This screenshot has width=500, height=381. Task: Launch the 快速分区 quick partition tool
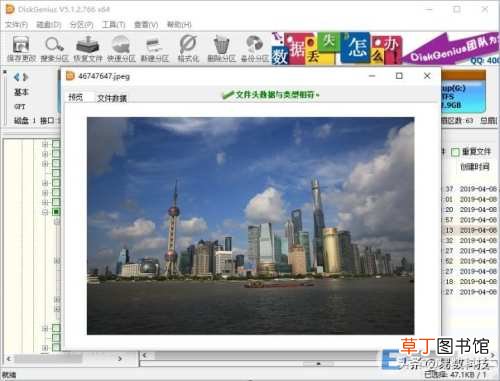click(121, 49)
